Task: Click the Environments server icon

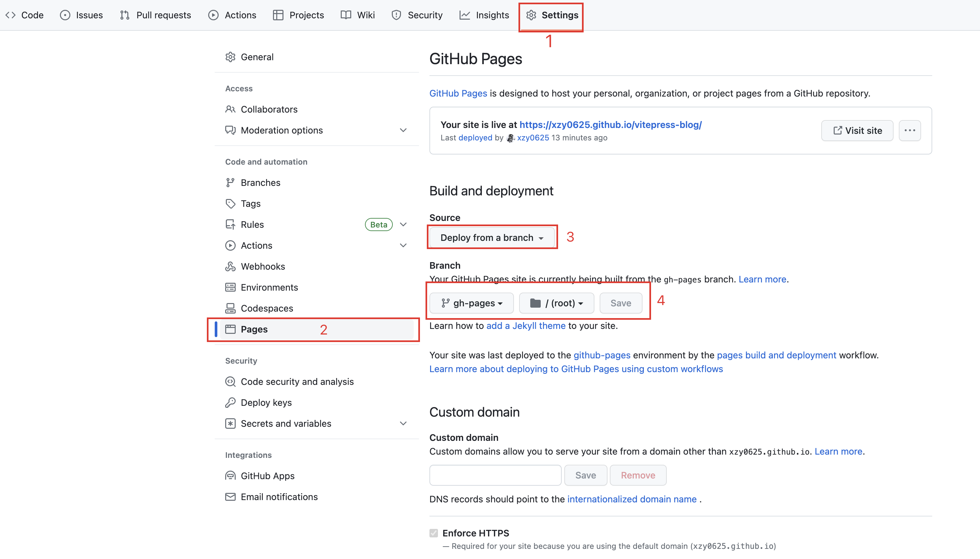Action: point(230,287)
